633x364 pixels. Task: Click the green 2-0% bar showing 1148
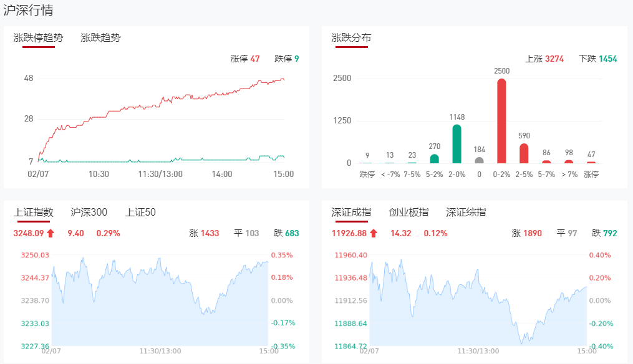457,144
